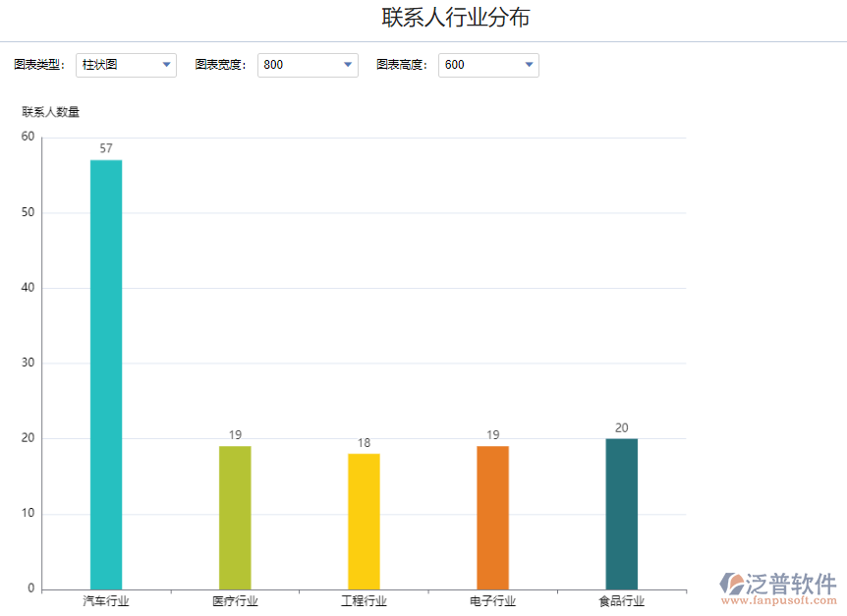Image resolution: width=847 pixels, height=616 pixels.
Task: Click the yellow 工程行业 bar
Action: click(364, 521)
